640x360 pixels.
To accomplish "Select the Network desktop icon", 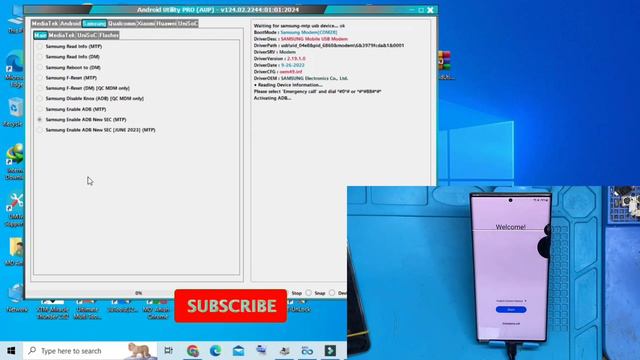I will [x=16, y=298].
